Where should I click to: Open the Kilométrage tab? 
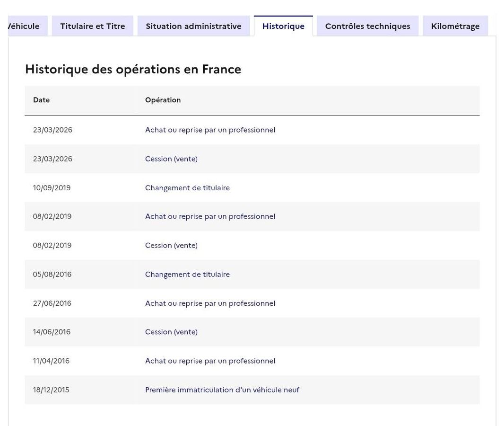click(x=455, y=26)
